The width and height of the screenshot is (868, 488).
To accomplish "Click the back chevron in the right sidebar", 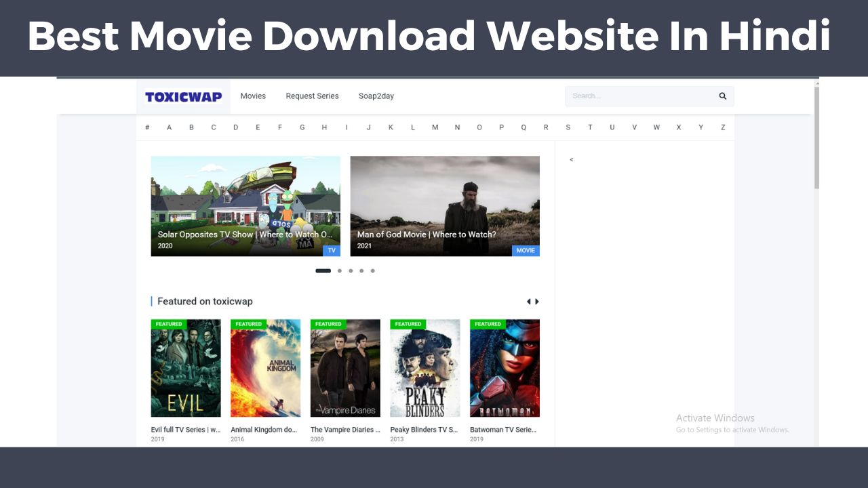I will pyautogui.click(x=571, y=159).
